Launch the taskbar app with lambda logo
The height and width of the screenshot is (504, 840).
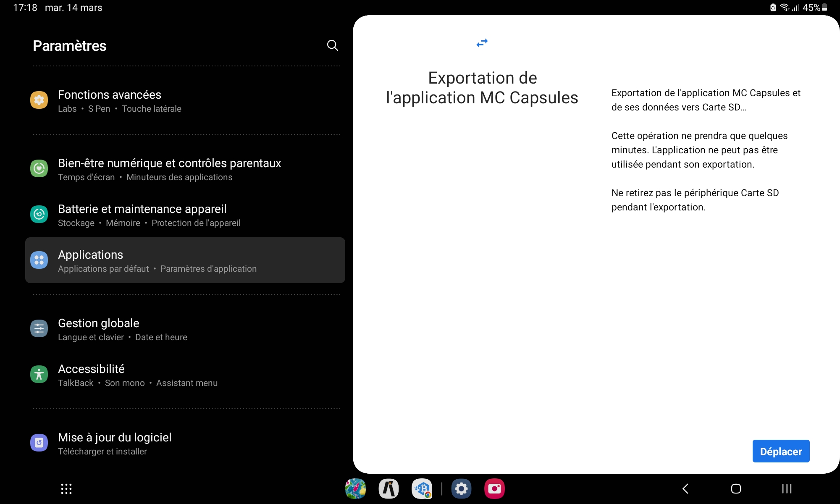pyautogui.click(x=388, y=489)
